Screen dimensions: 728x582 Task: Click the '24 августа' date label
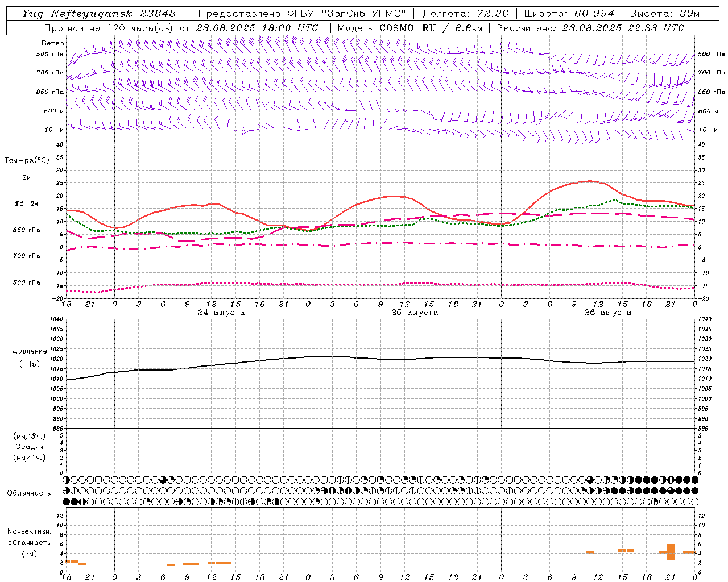pos(221,313)
